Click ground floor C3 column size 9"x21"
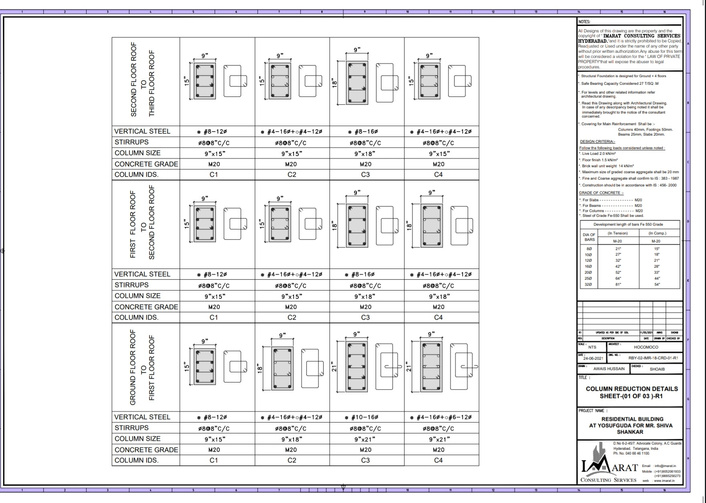Viewport: 706px width, 503px height. pyautogui.click(x=365, y=440)
